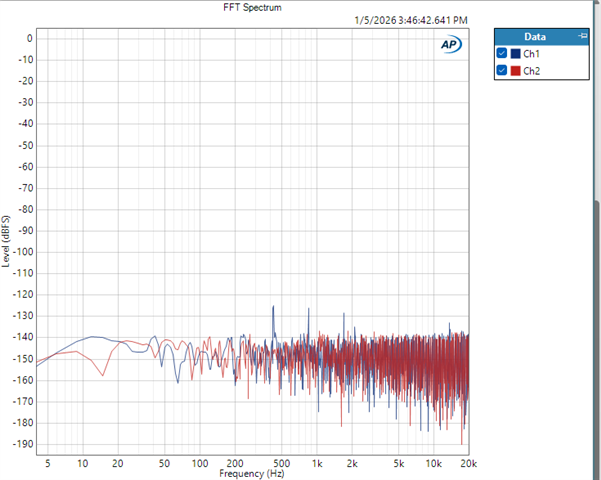601x480 pixels.
Task: Click the FFT Spectrum graph title
Action: click(x=252, y=7)
